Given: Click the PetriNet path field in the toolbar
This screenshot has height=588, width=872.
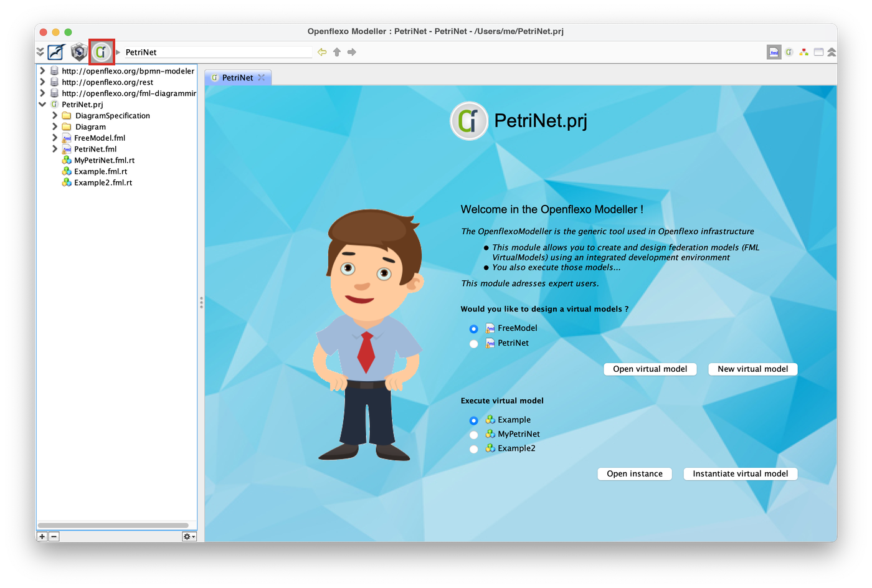Looking at the screenshot, I should click(x=218, y=52).
